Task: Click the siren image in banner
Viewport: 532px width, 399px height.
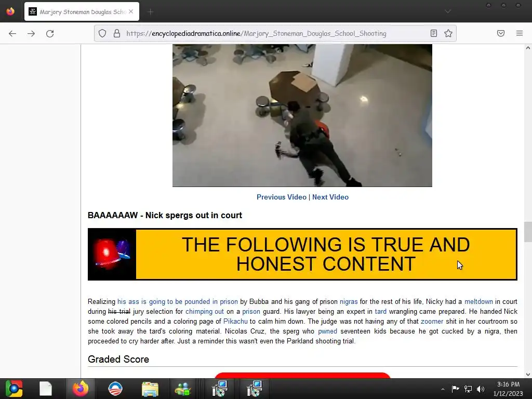Action: click(x=112, y=254)
